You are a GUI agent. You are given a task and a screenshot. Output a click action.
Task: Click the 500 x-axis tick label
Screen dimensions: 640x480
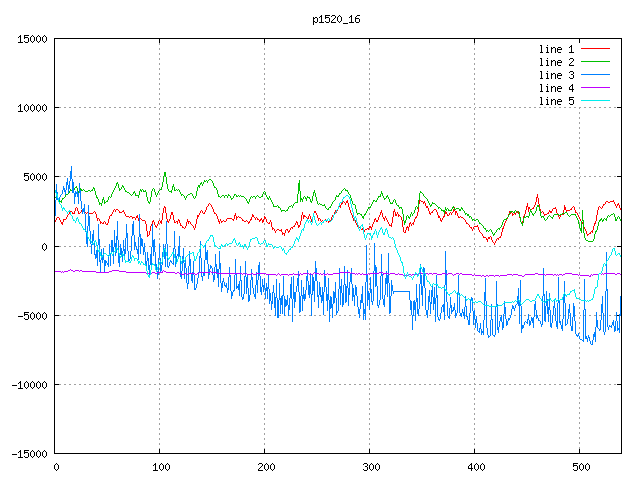[x=579, y=467]
